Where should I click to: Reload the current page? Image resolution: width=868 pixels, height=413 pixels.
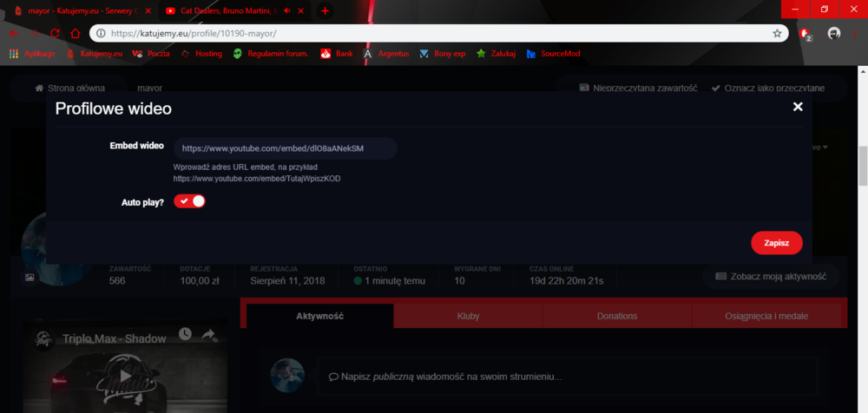click(x=55, y=33)
